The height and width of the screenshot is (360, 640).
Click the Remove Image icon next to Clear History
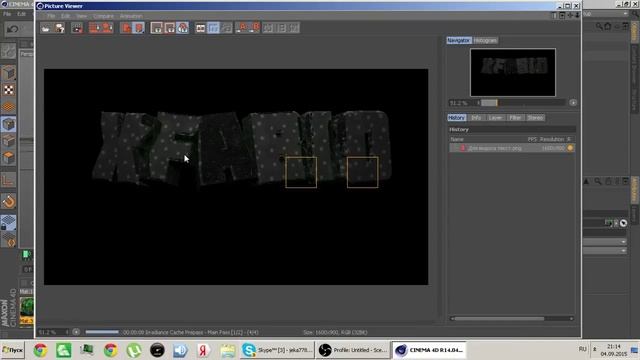(107, 28)
